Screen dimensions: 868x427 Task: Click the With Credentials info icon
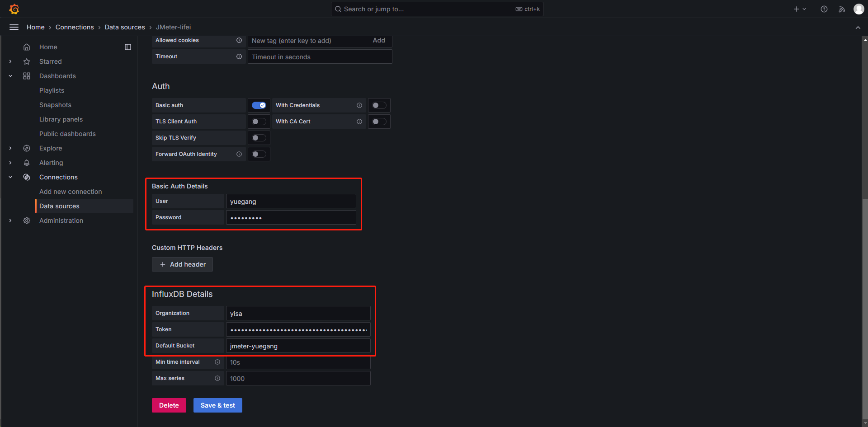[x=359, y=105]
